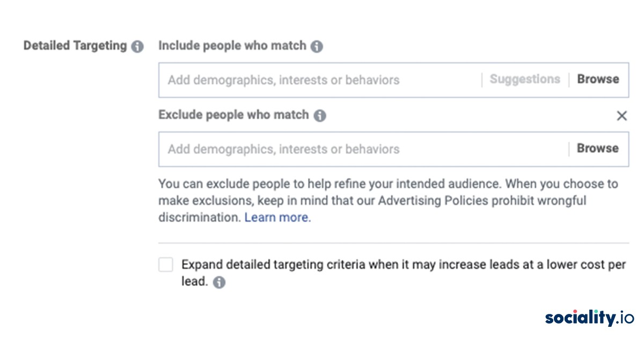The image size is (644, 337).
Task: Click the "Include people who match" heading
Action: coord(231,46)
